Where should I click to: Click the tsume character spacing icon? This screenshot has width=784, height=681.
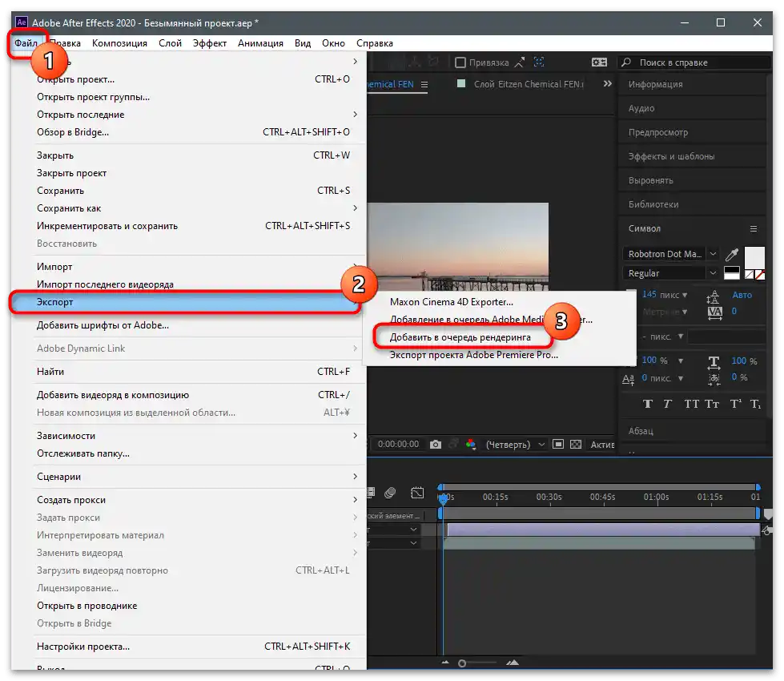point(714,379)
